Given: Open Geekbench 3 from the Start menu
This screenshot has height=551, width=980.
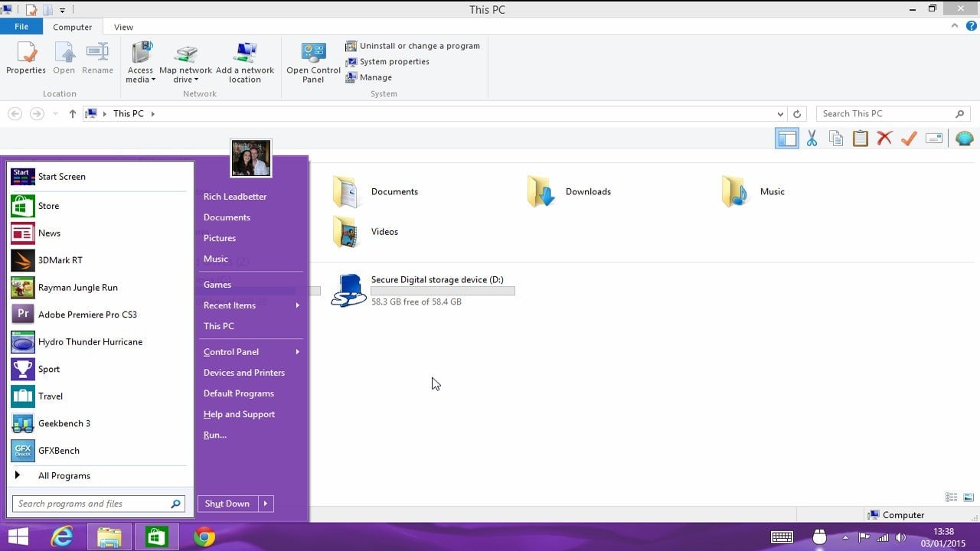Looking at the screenshot, I should [x=64, y=423].
